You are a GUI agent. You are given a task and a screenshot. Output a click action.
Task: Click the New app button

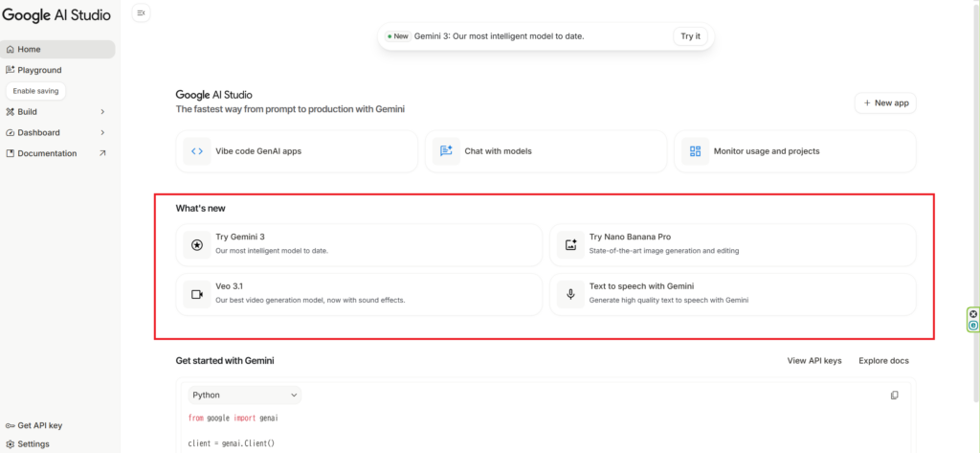(x=885, y=102)
